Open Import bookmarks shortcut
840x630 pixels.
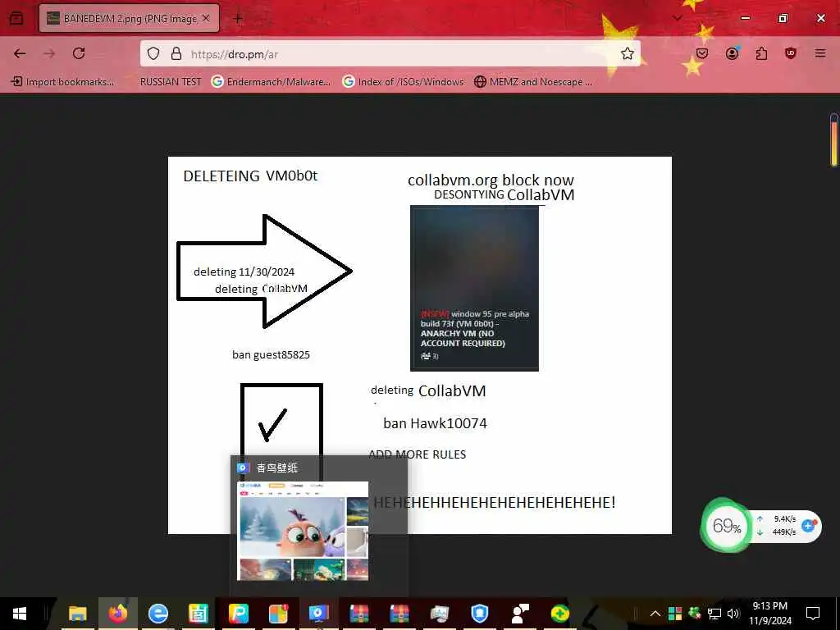point(62,82)
